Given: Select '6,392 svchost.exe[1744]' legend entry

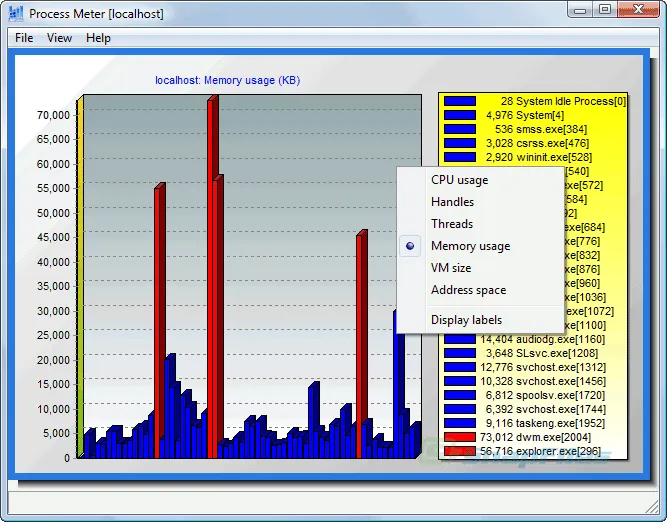Looking at the screenshot, I should [545, 409].
